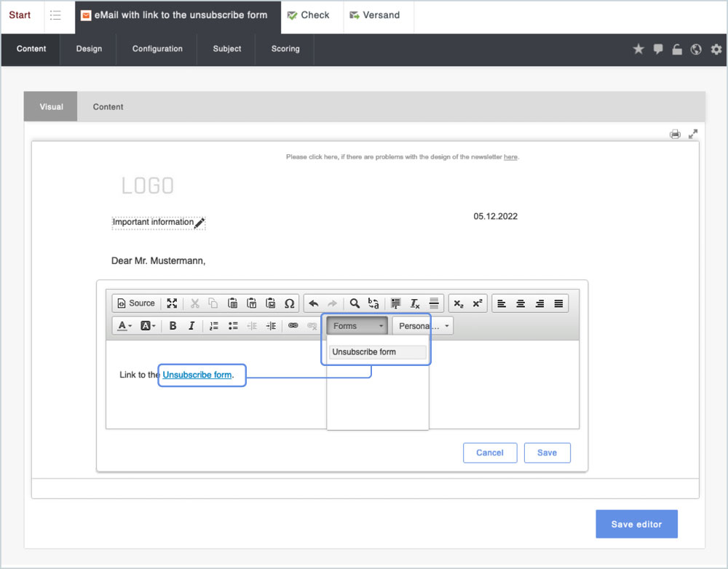Open the Find magnifier tool

coord(355,303)
